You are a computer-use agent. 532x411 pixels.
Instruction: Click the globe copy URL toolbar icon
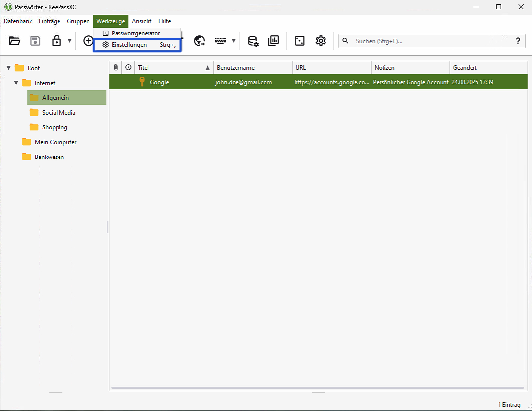199,41
